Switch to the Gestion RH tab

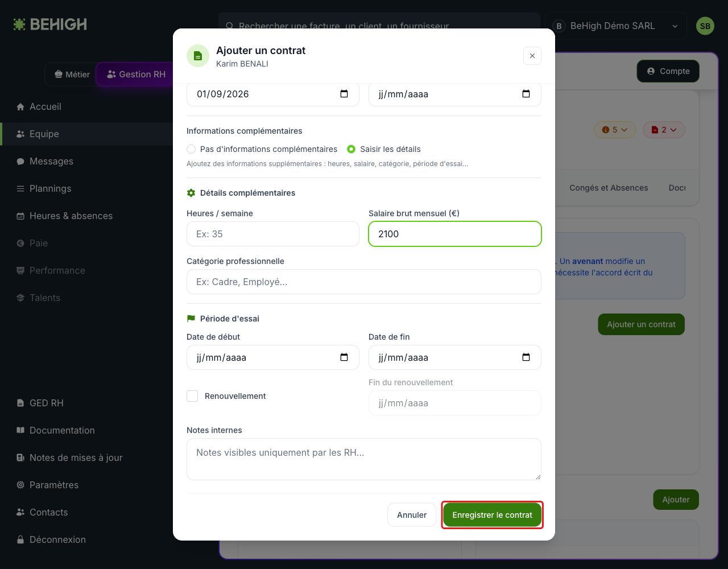point(136,75)
